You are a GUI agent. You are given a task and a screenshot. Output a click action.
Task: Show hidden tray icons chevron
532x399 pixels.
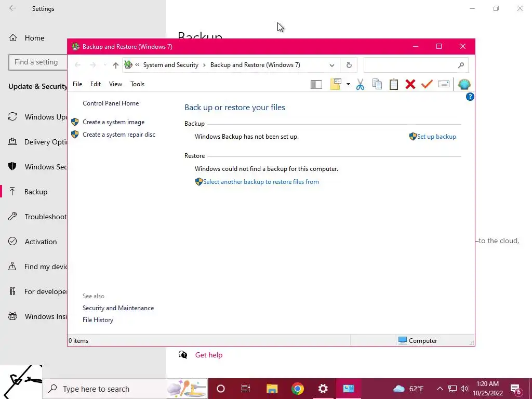pyautogui.click(x=440, y=389)
